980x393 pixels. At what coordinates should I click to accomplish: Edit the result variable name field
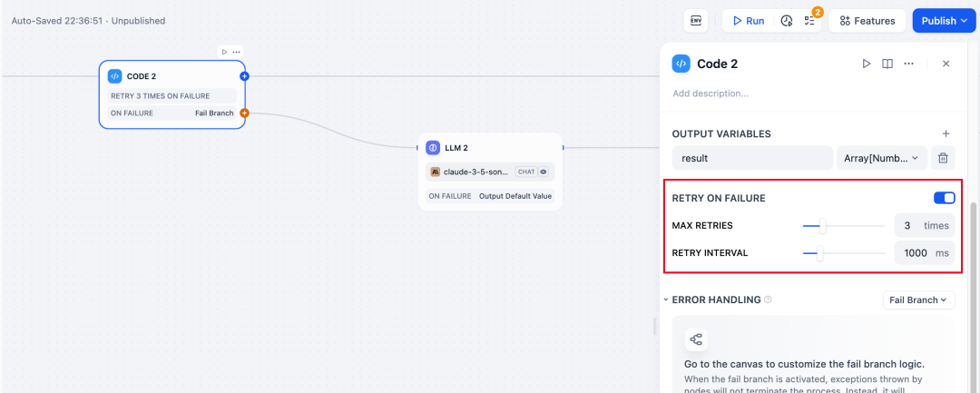(x=752, y=158)
